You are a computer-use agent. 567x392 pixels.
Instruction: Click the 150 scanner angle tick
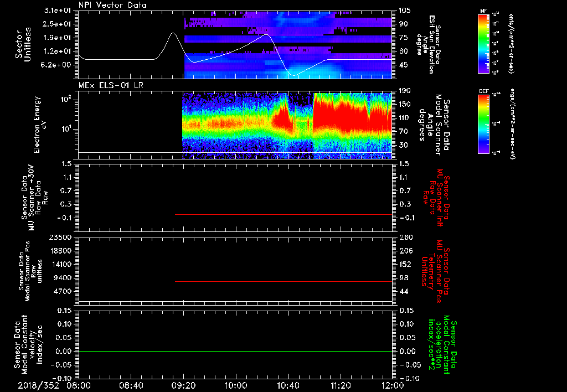click(x=405, y=105)
